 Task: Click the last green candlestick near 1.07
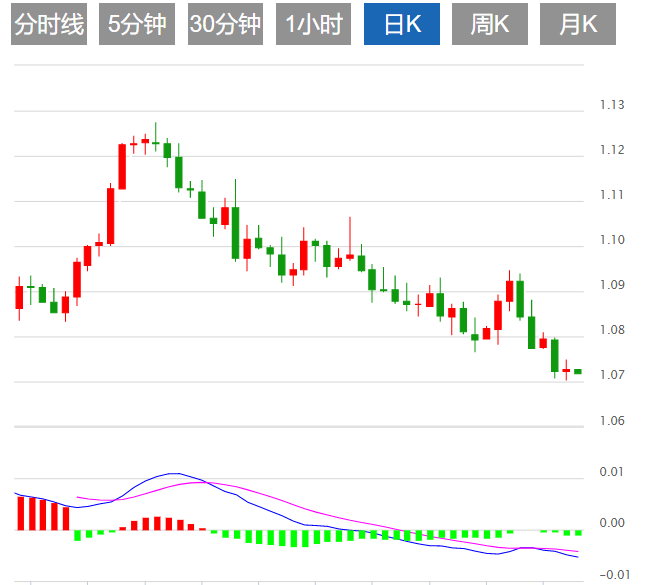click(578, 371)
